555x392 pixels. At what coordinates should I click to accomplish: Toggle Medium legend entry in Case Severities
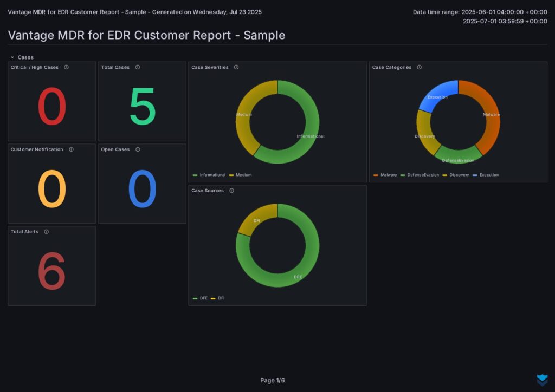240,175
